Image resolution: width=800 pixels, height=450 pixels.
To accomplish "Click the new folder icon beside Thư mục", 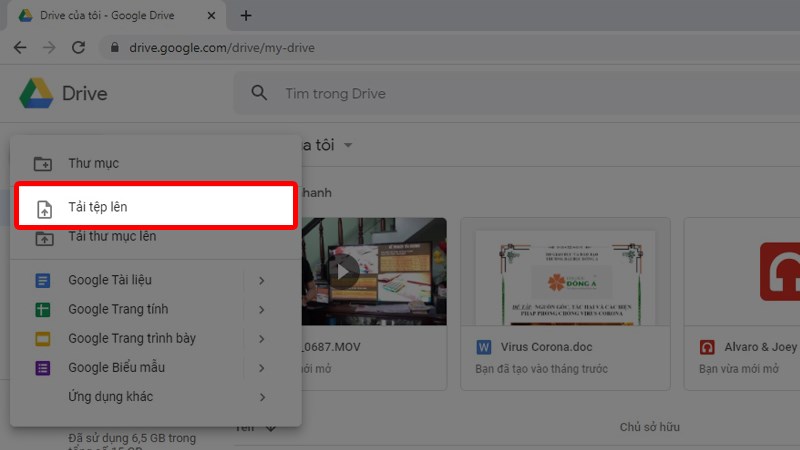I will (43, 164).
